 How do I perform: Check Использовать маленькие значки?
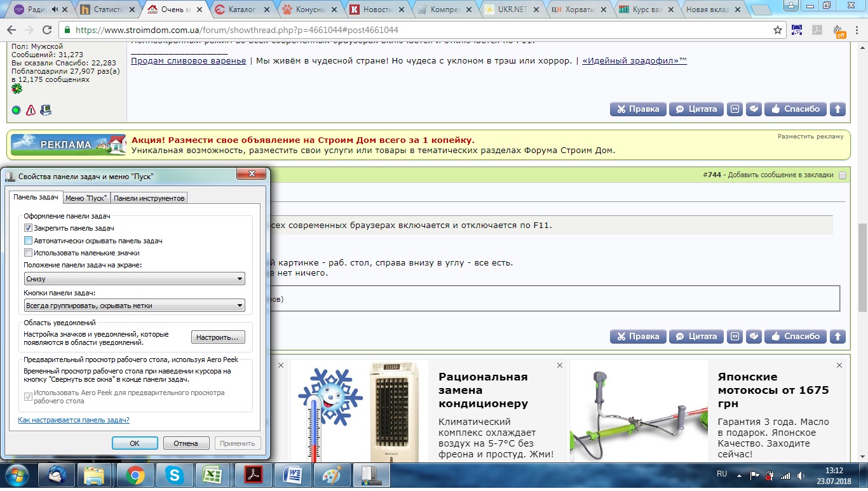28,252
